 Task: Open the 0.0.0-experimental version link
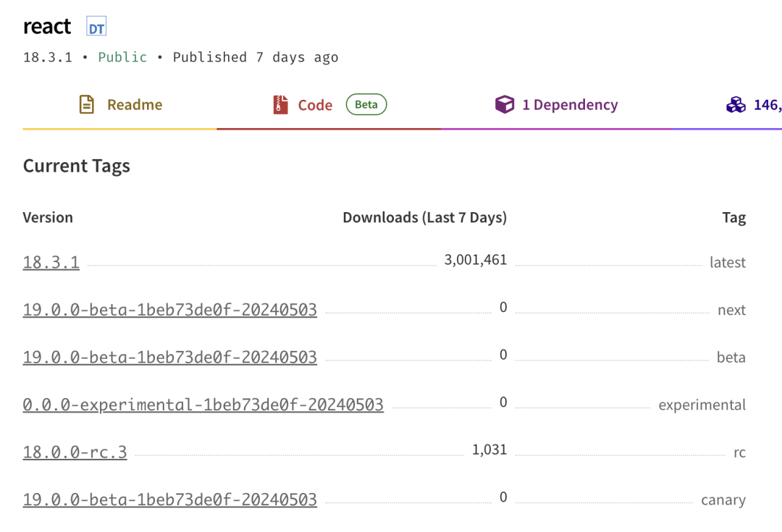(203, 404)
